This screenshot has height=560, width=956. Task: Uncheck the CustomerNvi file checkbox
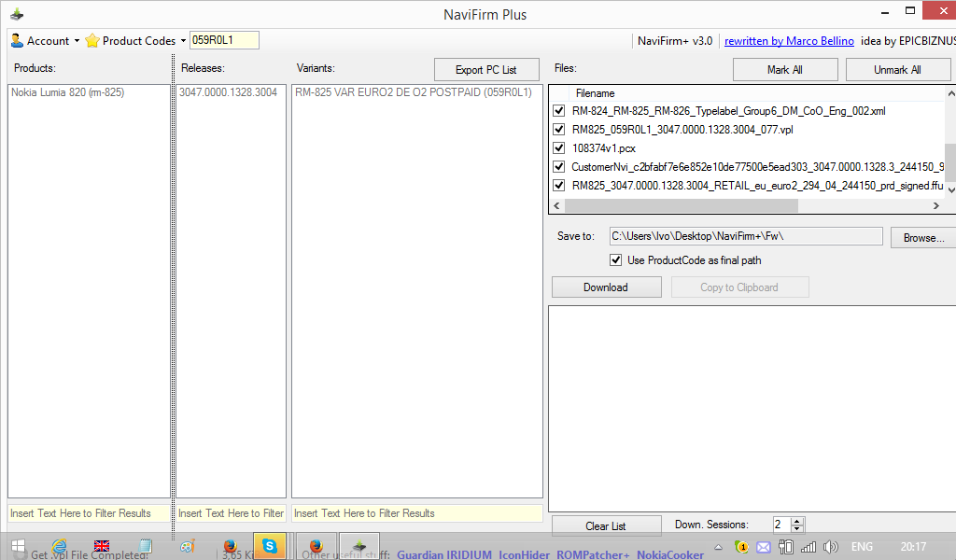coord(558,166)
